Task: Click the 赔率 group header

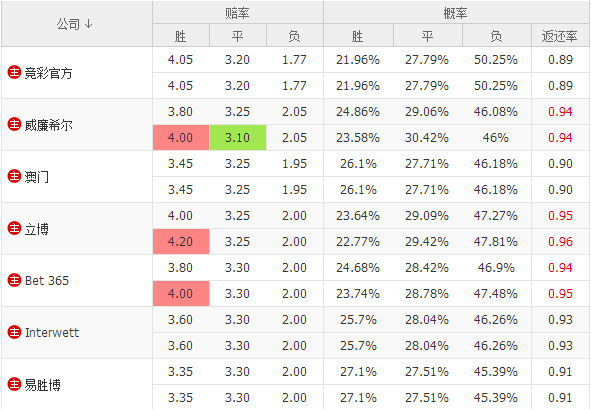Action: click(x=237, y=13)
